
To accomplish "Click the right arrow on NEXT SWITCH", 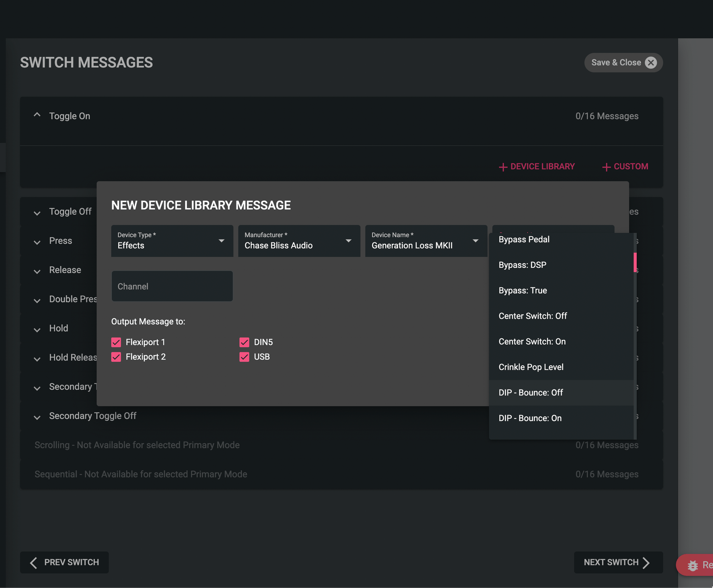I will tap(646, 562).
